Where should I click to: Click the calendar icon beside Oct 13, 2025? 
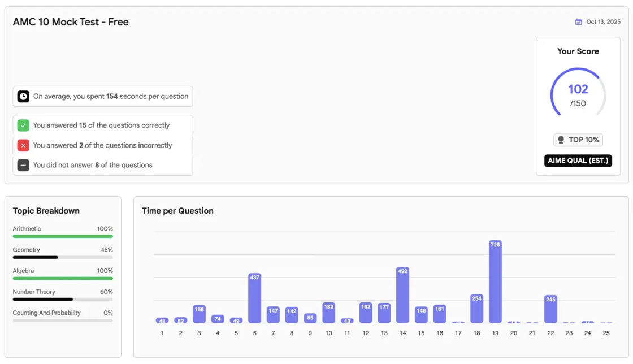coord(578,22)
